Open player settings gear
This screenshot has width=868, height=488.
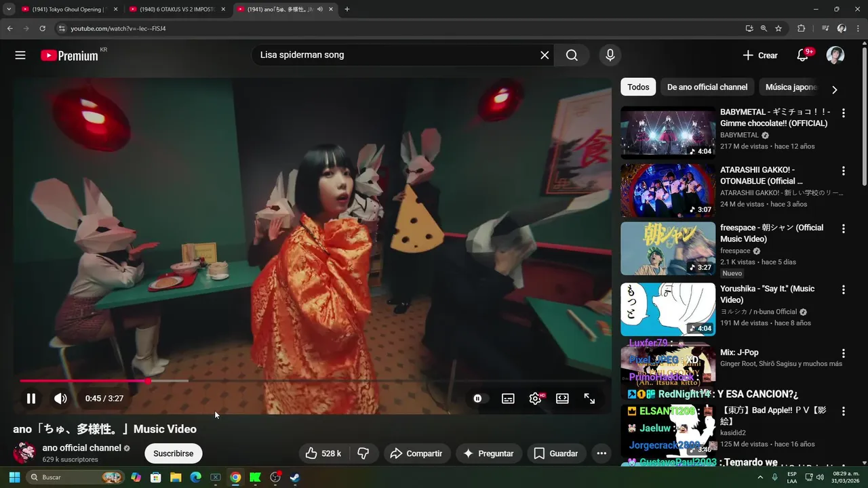[535, 399]
